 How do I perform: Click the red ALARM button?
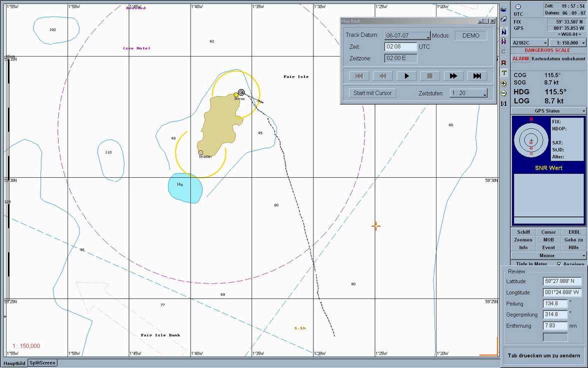pyautogui.click(x=520, y=59)
